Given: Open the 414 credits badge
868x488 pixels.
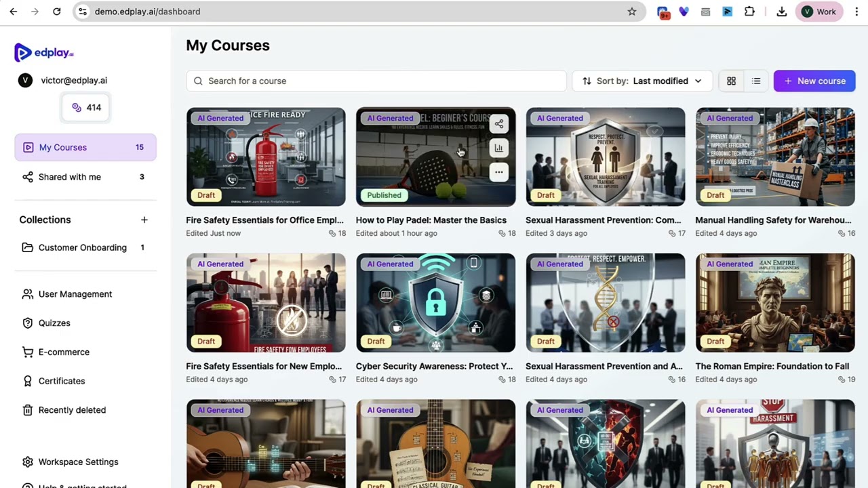Looking at the screenshot, I should 86,107.
